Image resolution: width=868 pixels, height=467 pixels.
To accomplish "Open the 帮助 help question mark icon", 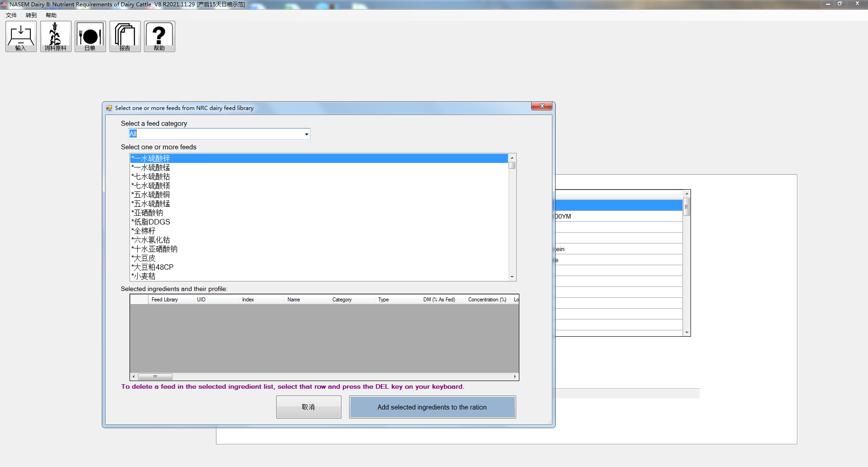I will [x=159, y=36].
